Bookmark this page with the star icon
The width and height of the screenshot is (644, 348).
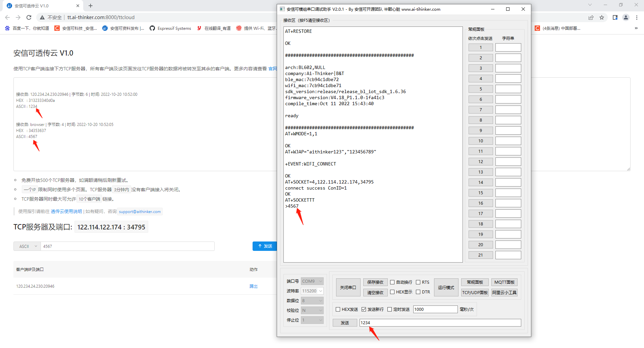pos(602,17)
